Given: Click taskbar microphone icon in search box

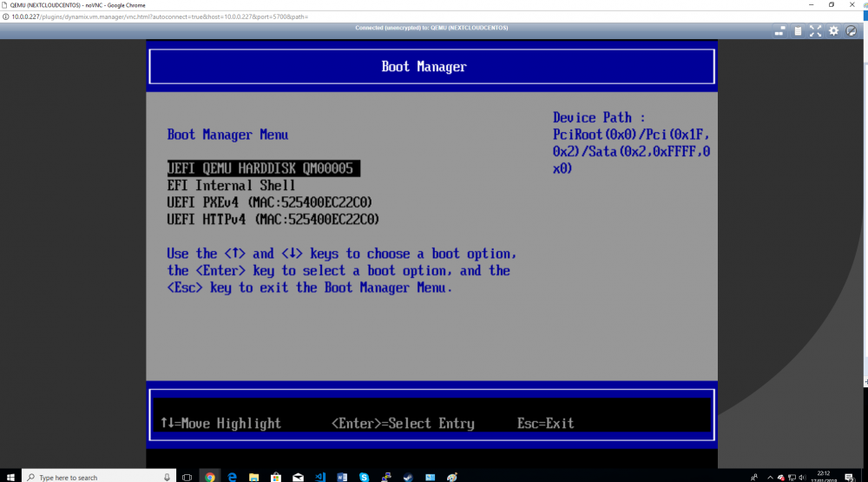Looking at the screenshot, I should click(167, 477).
